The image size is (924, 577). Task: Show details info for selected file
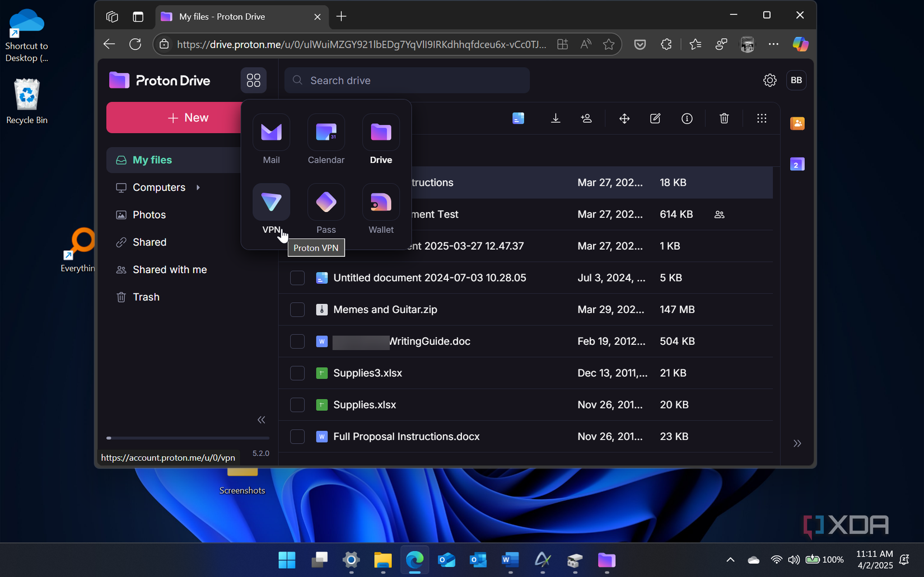687,118
